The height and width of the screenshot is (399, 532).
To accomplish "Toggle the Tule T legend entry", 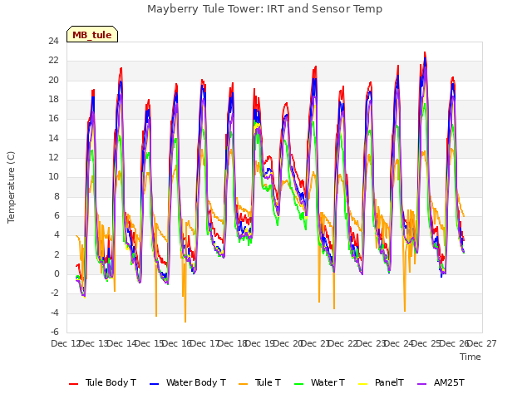I will coord(260,382).
